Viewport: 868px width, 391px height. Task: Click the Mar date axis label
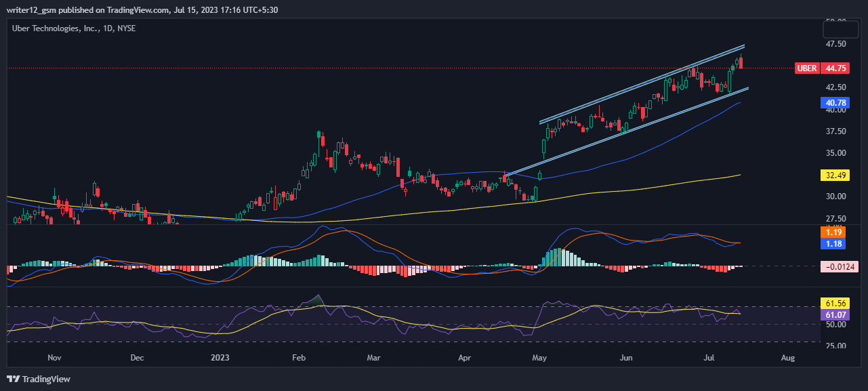[x=374, y=356]
